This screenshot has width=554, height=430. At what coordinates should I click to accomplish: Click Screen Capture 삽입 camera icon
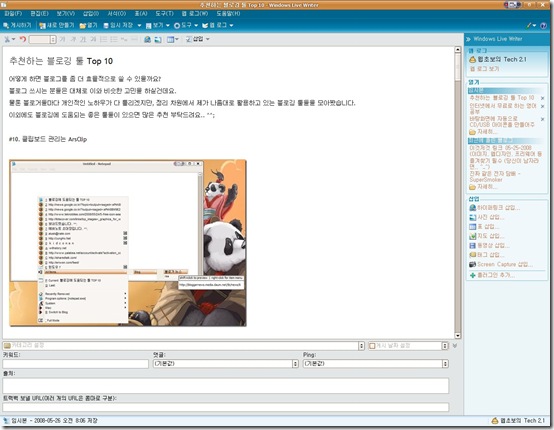coord(472,264)
